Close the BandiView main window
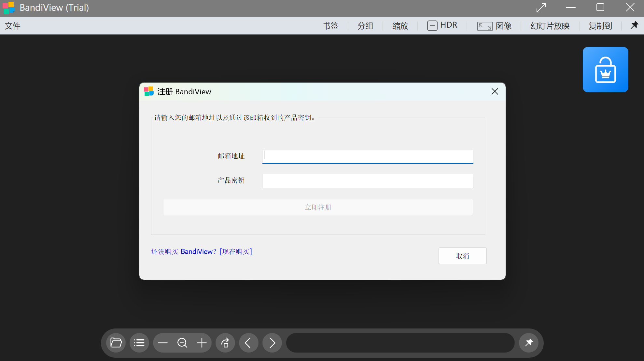This screenshot has width=644, height=361. [x=630, y=7]
